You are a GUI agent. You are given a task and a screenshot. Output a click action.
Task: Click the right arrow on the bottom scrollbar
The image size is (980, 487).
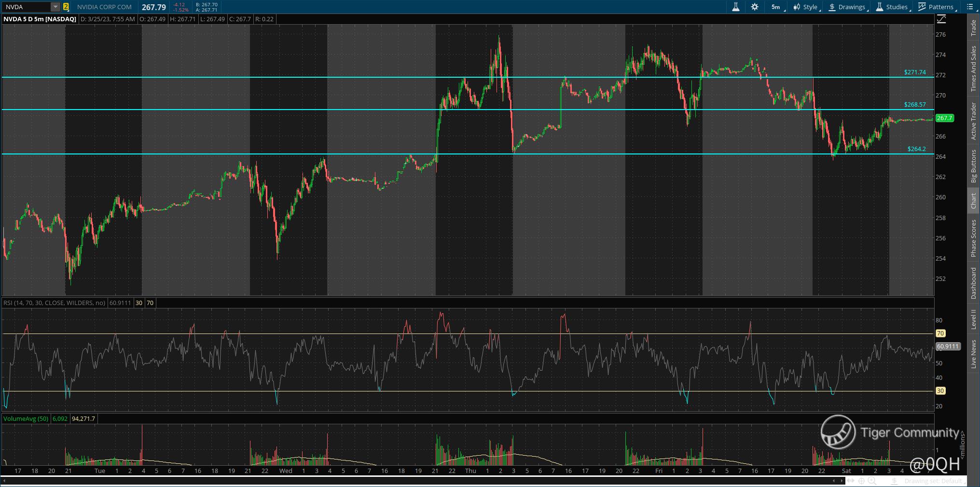[x=842, y=481]
